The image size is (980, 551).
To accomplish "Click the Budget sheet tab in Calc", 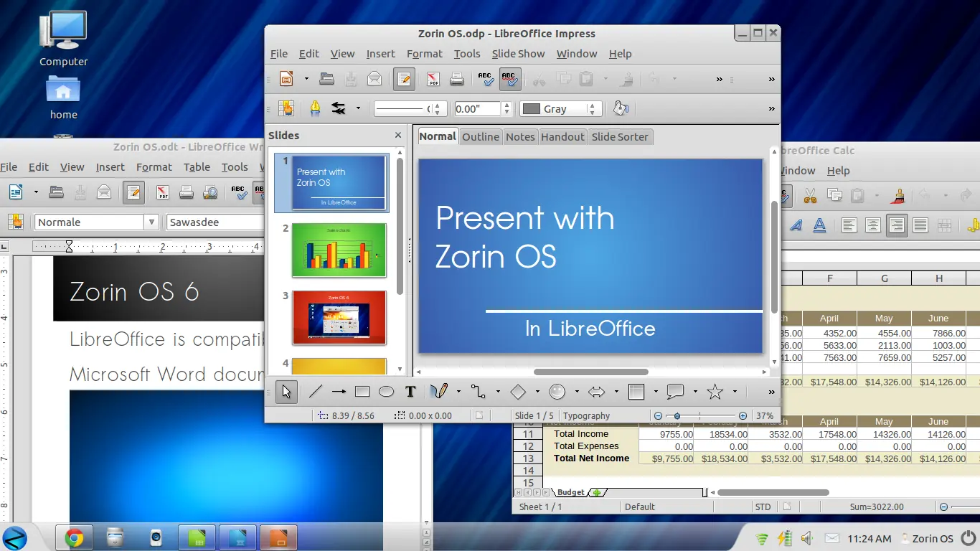I will coord(571,492).
